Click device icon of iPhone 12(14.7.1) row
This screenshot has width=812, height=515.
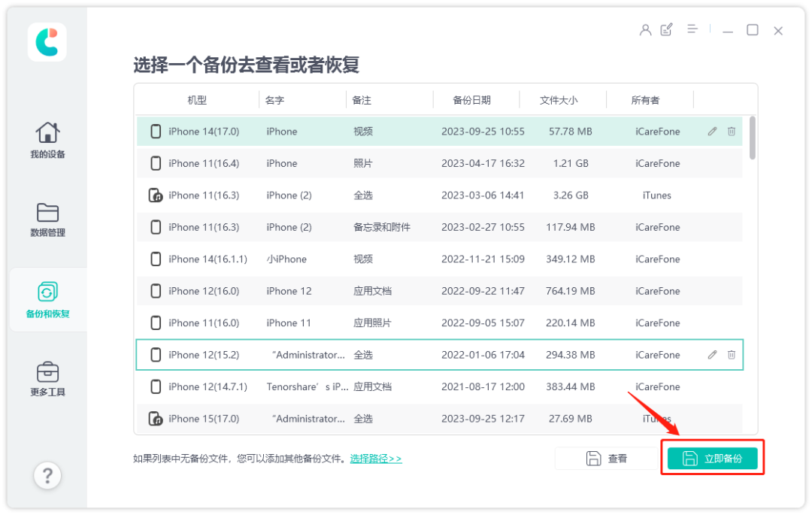156,386
